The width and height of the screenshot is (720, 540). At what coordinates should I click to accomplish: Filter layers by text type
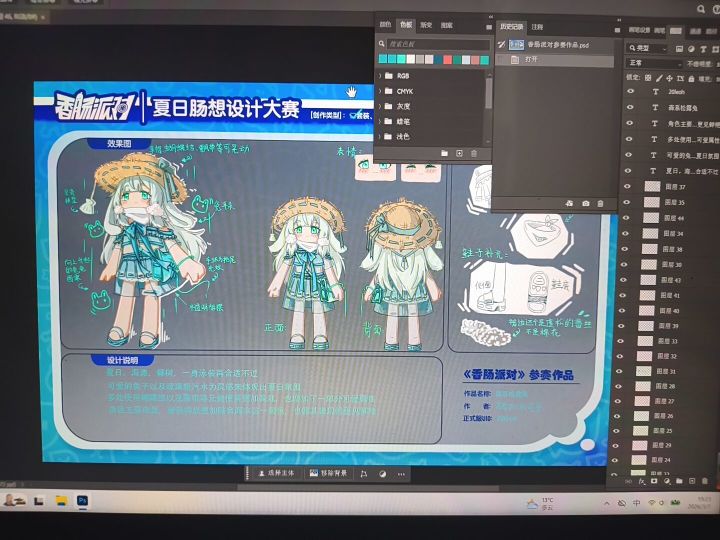(x=703, y=49)
